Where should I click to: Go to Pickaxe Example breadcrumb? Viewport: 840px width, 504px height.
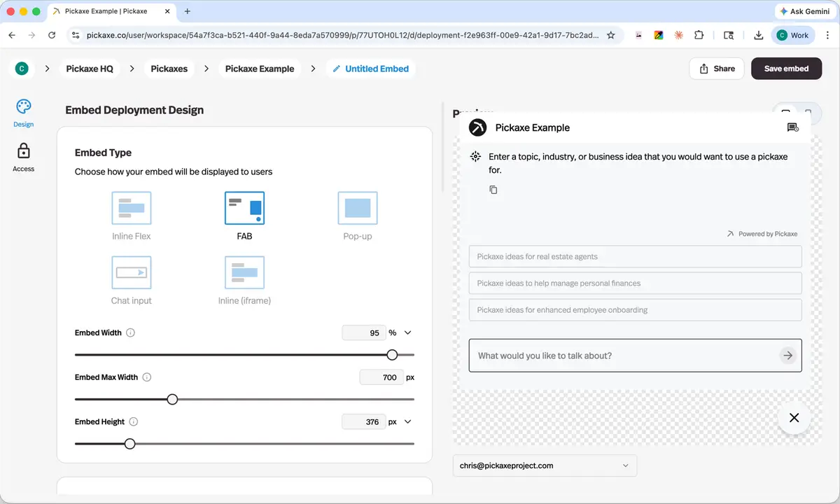(x=260, y=69)
